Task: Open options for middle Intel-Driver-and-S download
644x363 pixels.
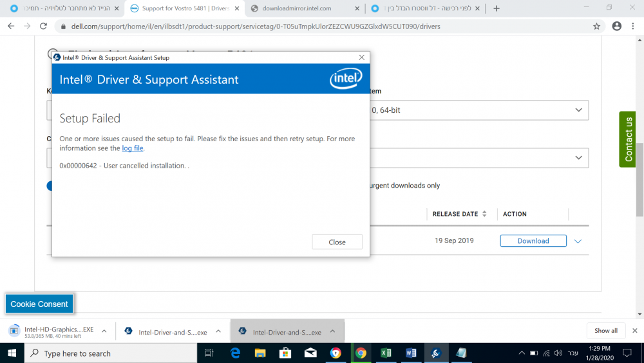Action: coord(218,331)
